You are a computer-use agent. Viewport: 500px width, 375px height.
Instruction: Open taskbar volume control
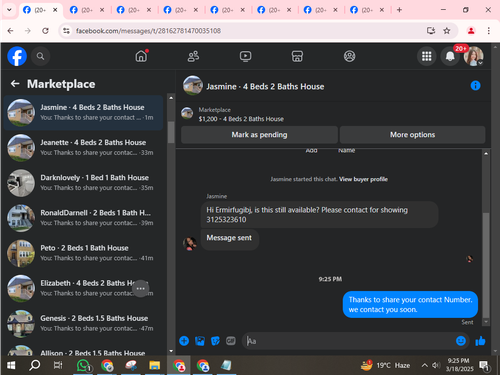coord(436,365)
